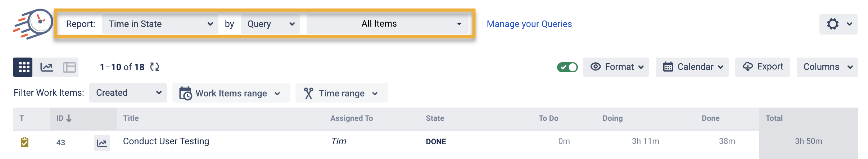Refresh the work items list
The width and height of the screenshot is (868, 159).
click(x=155, y=67)
